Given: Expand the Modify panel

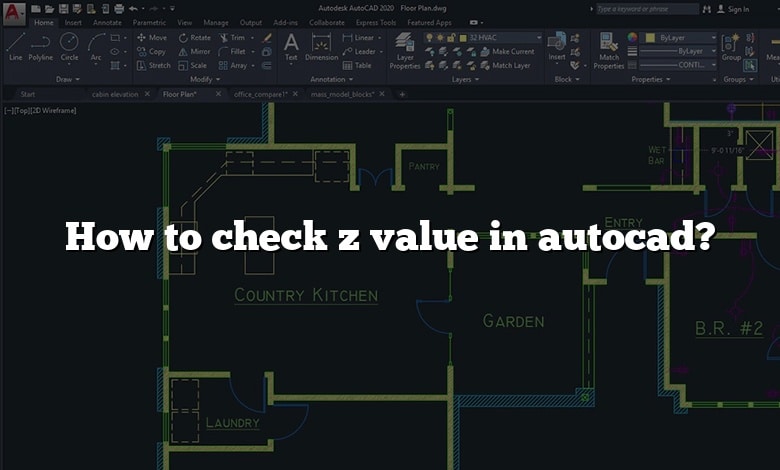Looking at the screenshot, I should (x=205, y=79).
